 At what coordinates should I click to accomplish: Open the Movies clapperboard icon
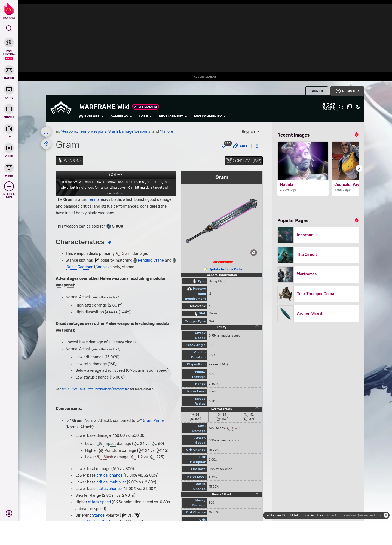(x=9, y=109)
